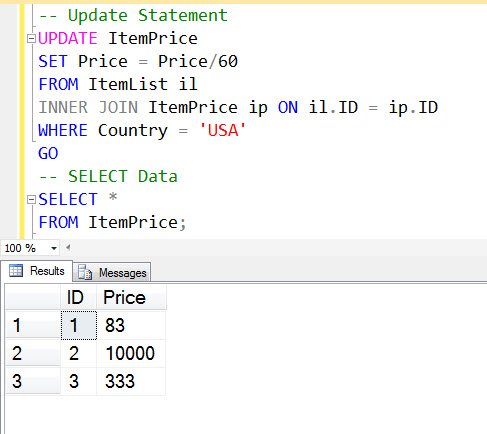487x434 pixels.
Task: Click the WHERE keyword in the query
Action: (63, 130)
